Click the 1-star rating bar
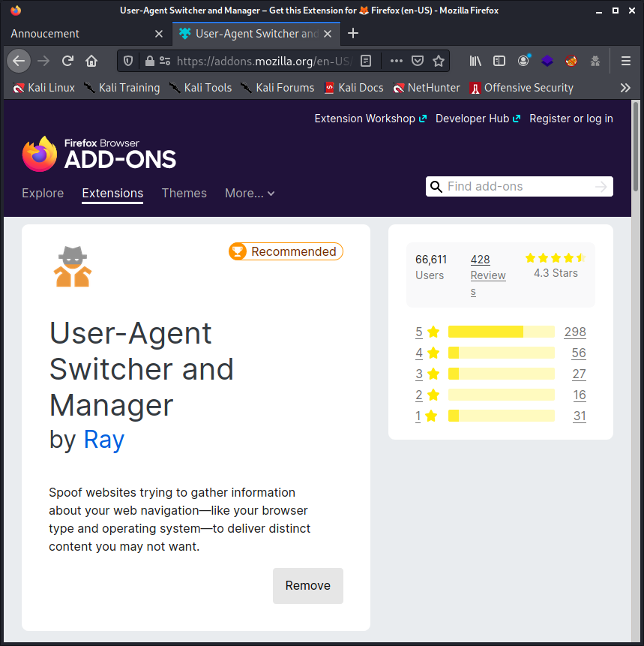644x646 pixels. click(x=501, y=416)
